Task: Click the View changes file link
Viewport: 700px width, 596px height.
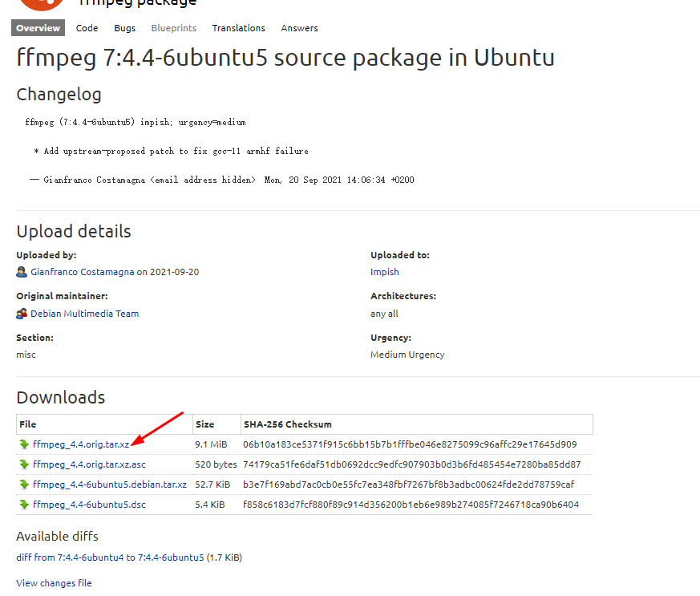Action: pos(54,582)
